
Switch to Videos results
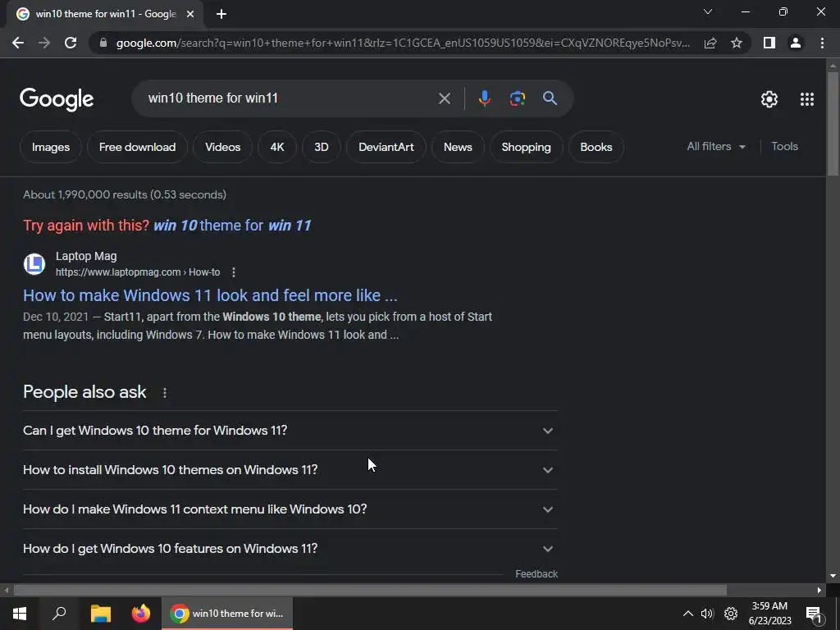(223, 147)
